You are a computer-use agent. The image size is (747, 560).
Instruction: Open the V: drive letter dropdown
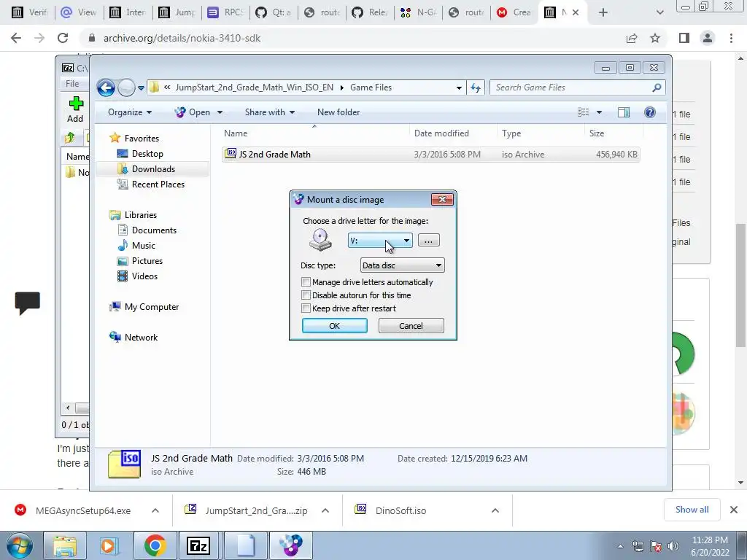[x=380, y=241]
